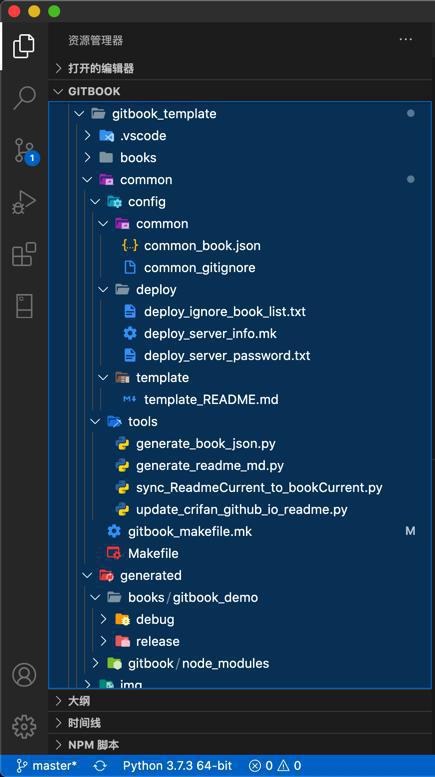435x777 pixels.
Task: Open the Extensions view icon
Action: (24, 254)
